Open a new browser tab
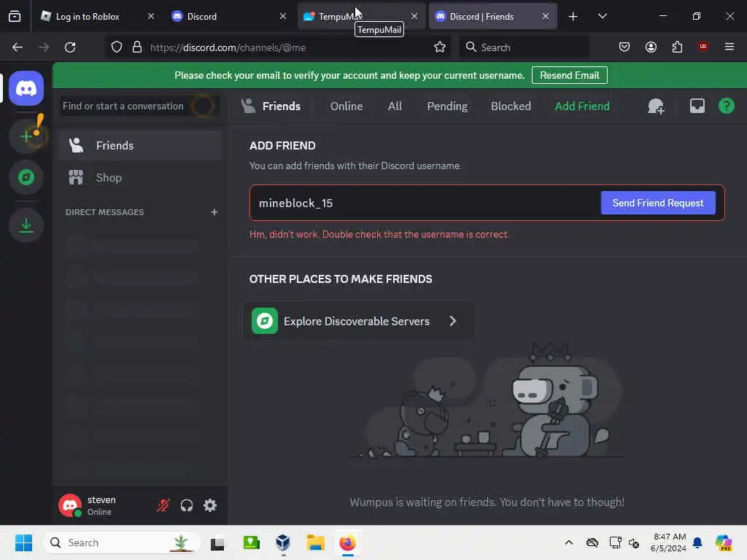 (x=573, y=17)
